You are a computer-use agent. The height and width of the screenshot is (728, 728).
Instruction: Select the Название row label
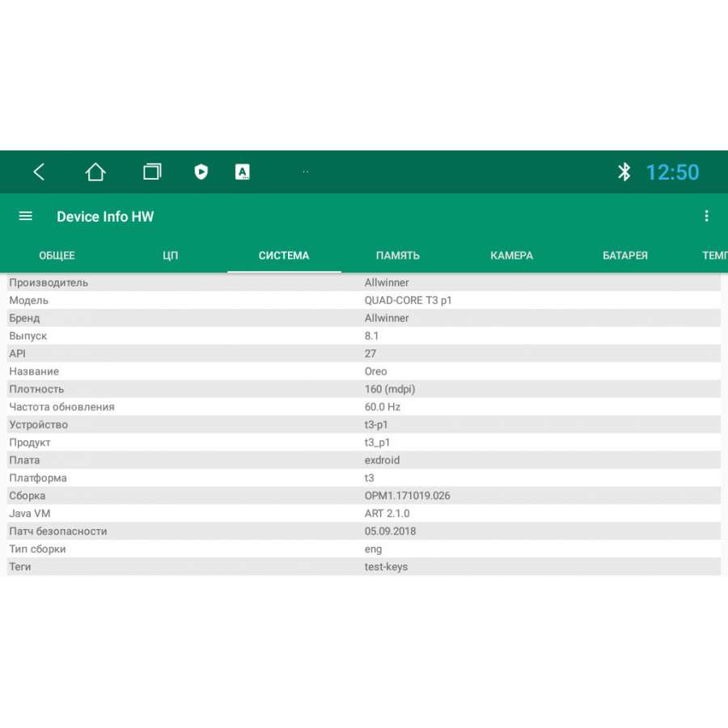(x=34, y=371)
